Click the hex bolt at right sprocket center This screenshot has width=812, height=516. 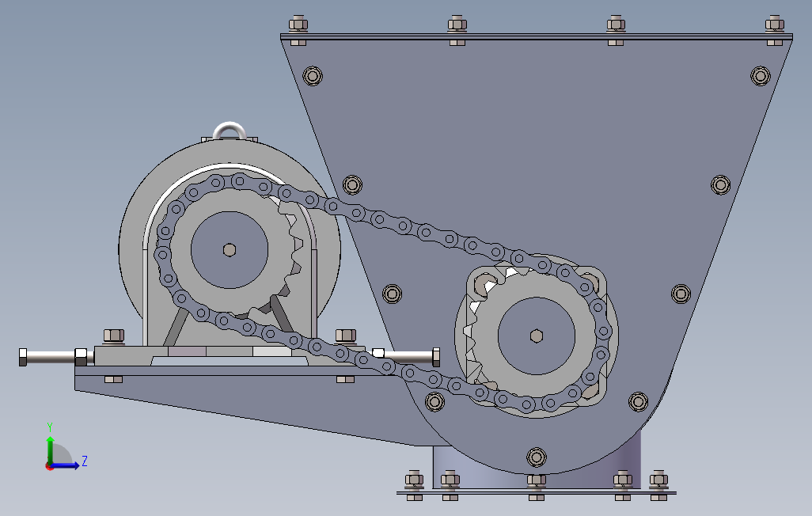(x=537, y=336)
